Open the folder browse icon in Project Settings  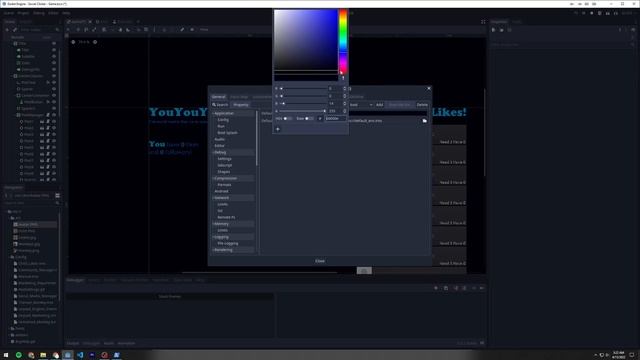(x=424, y=121)
